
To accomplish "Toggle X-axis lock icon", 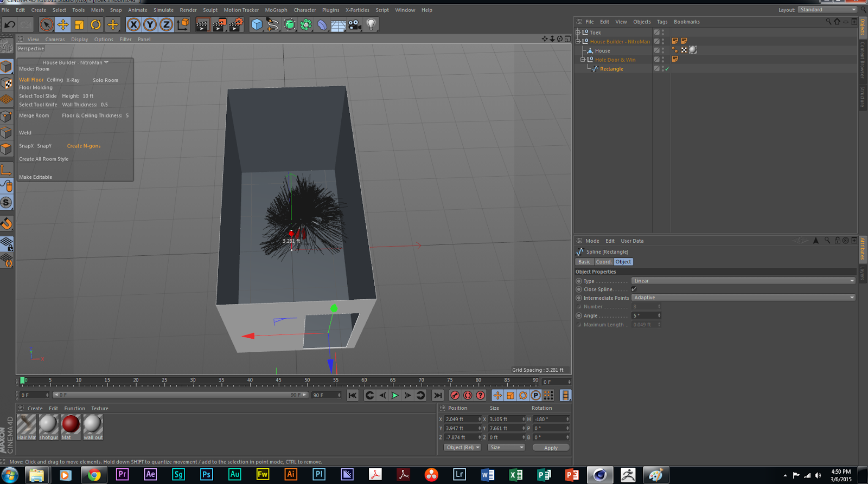I will [133, 24].
